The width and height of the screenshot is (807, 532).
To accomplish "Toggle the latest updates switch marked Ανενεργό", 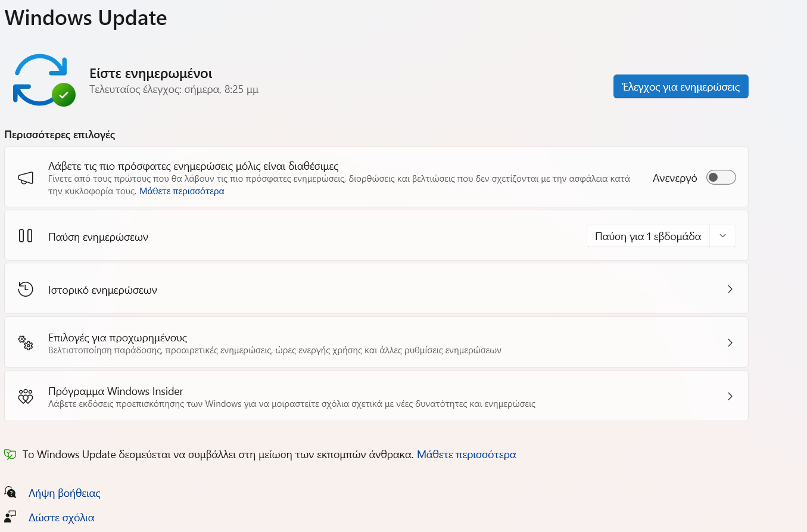I will pos(721,178).
